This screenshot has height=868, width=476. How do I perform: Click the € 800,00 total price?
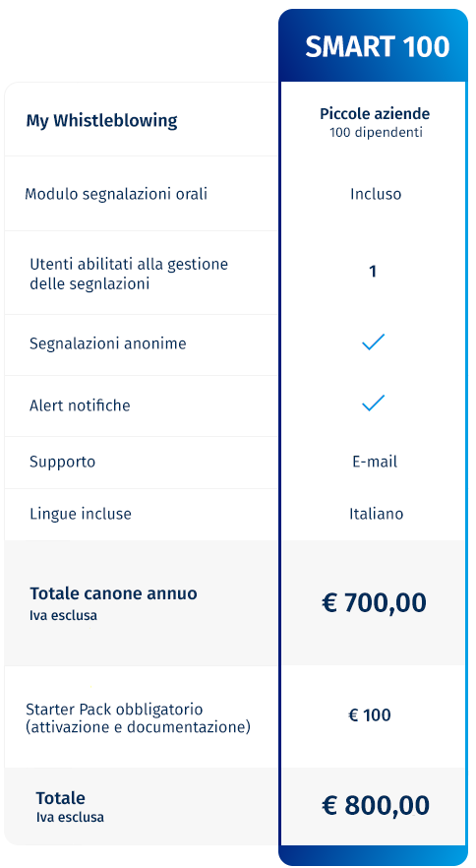pos(376,806)
